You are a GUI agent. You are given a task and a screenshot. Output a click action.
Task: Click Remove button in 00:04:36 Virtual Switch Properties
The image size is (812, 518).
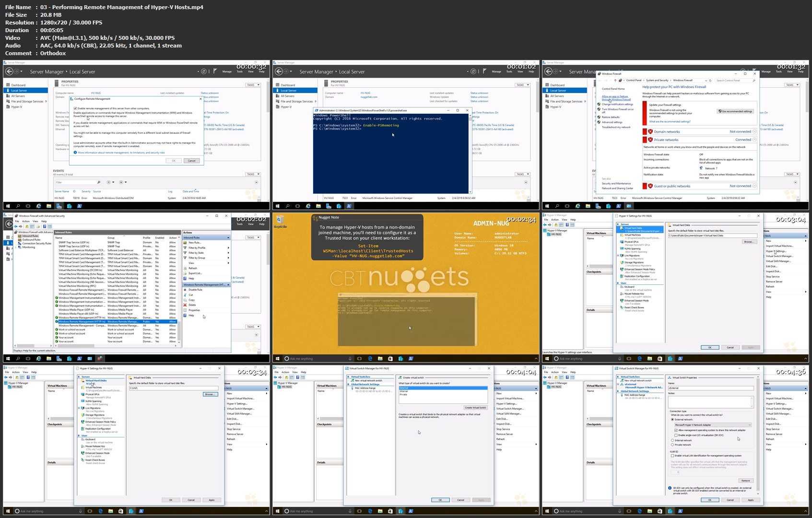pos(745,481)
